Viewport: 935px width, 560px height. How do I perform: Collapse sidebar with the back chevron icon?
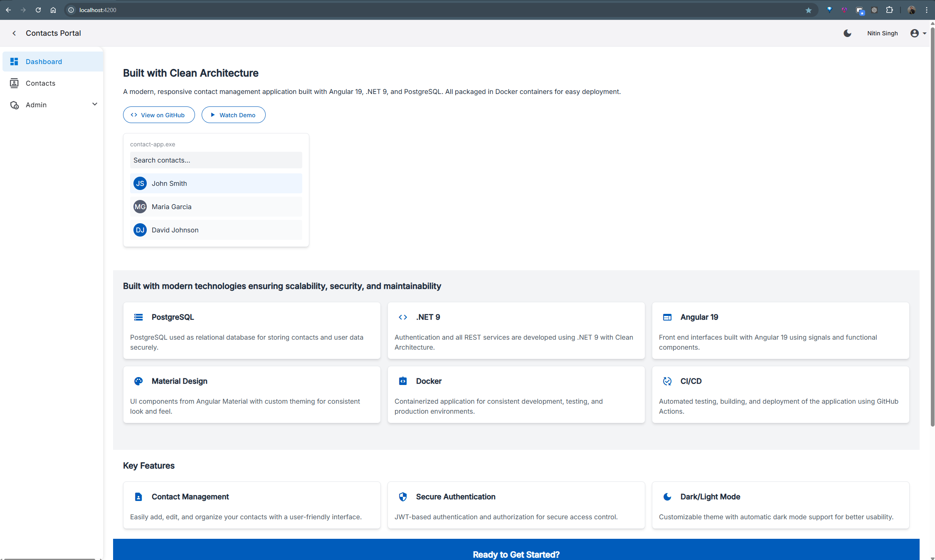pyautogui.click(x=14, y=33)
